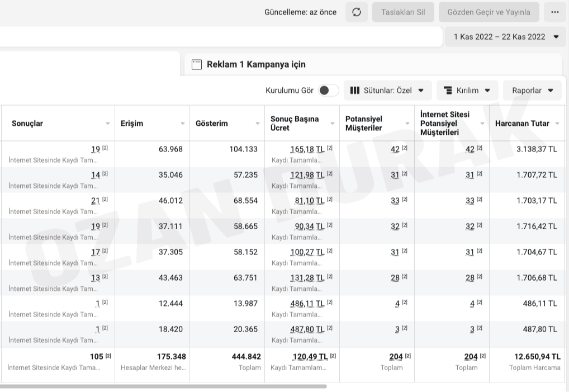Click Gözden Geçir ve Yayınla button
Screen dimensions: 569x392
point(489,12)
